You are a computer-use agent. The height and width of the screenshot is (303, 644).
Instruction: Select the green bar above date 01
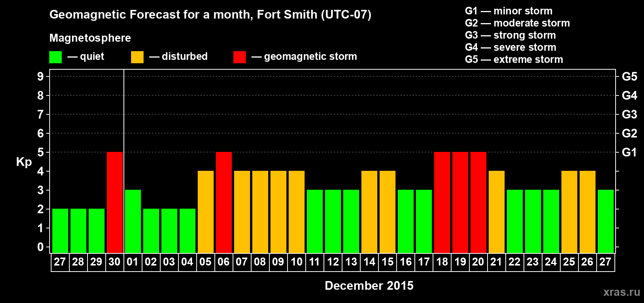click(133, 221)
